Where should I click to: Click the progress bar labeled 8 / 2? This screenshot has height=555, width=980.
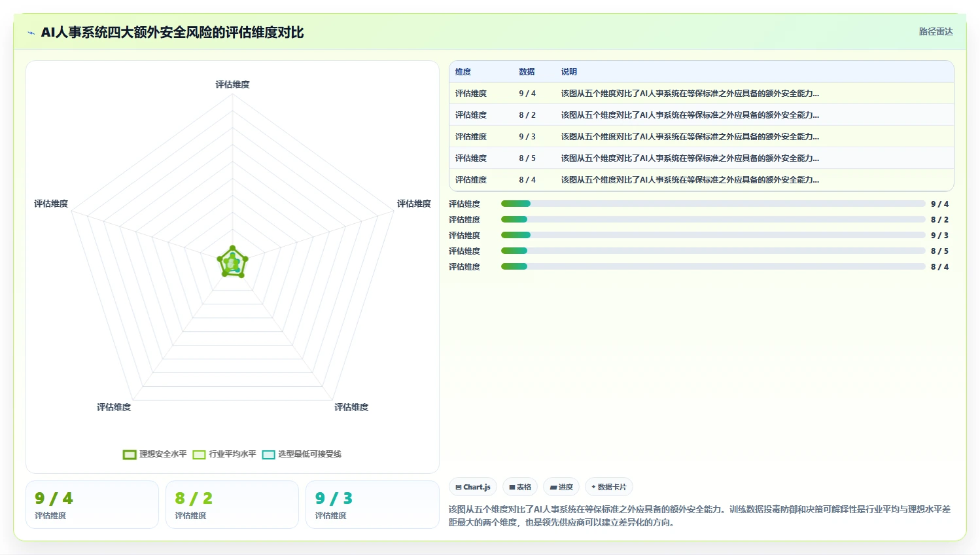(x=713, y=220)
